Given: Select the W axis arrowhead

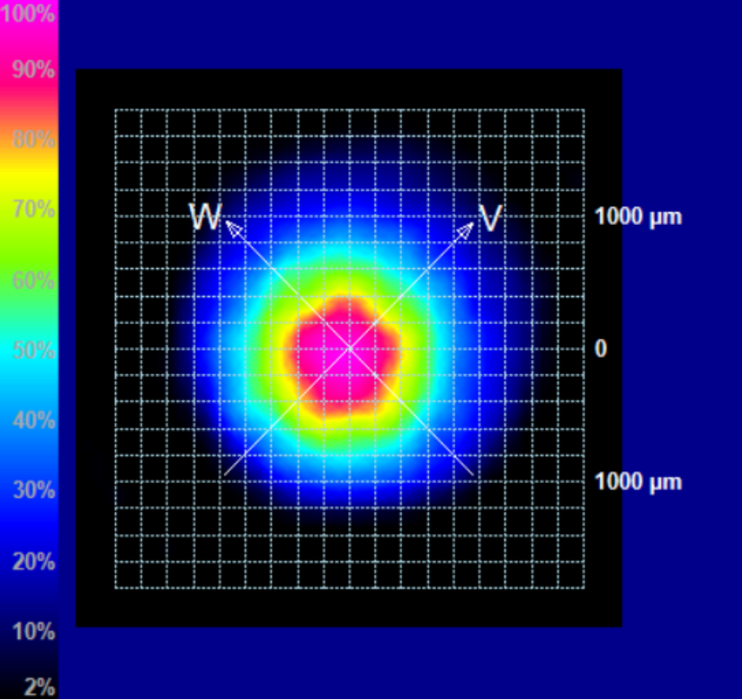Looking at the screenshot, I should click(x=232, y=228).
